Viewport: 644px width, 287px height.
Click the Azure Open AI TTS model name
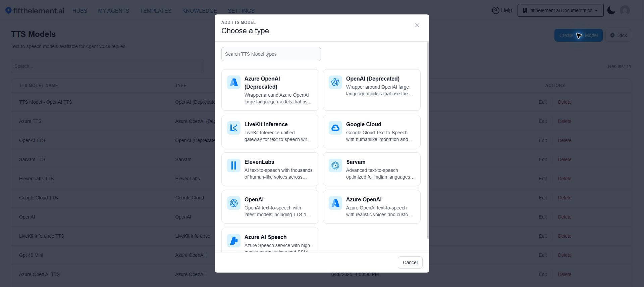(40, 274)
